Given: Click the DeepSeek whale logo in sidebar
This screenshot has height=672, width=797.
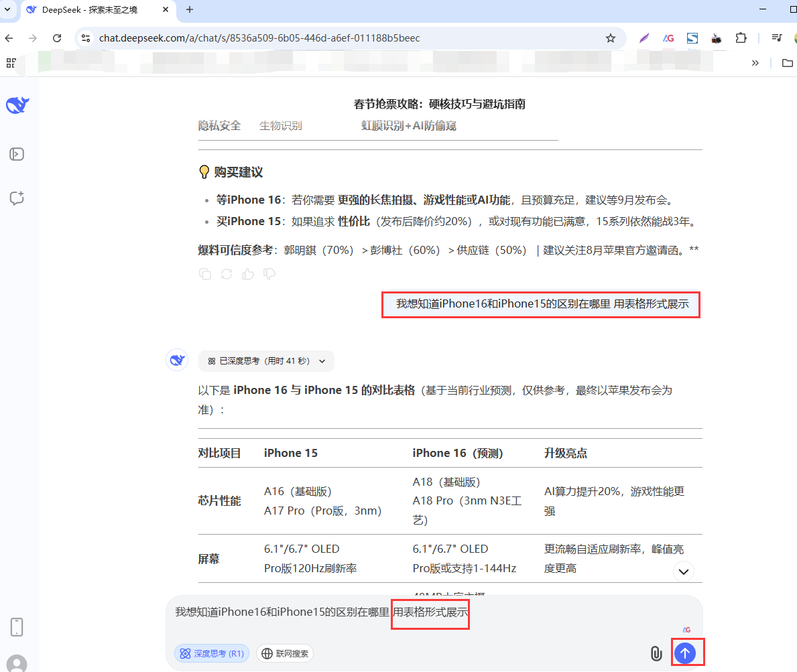Looking at the screenshot, I should click(x=17, y=105).
